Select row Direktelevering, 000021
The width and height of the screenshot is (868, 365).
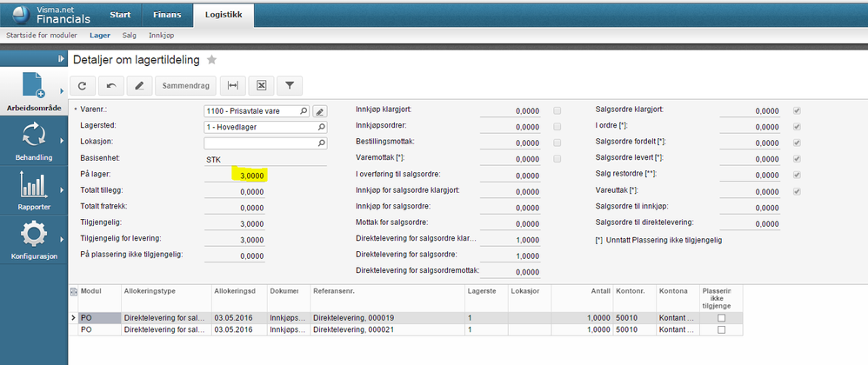click(406, 329)
